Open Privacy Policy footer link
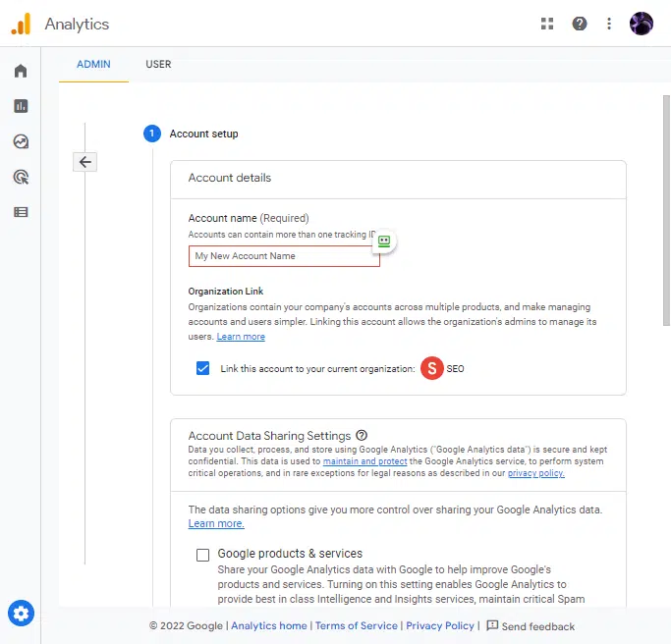This screenshot has width=671, height=644. pyautogui.click(x=440, y=625)
